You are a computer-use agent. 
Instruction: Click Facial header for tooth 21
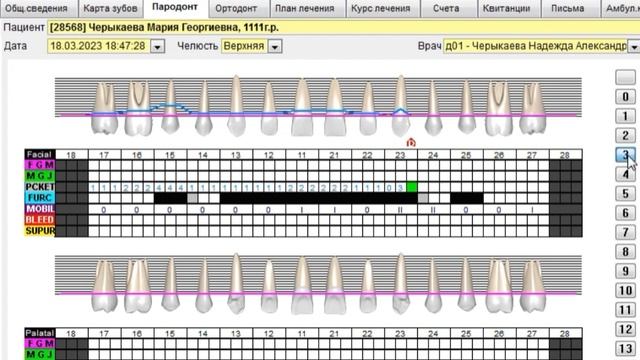coord(335,155)
